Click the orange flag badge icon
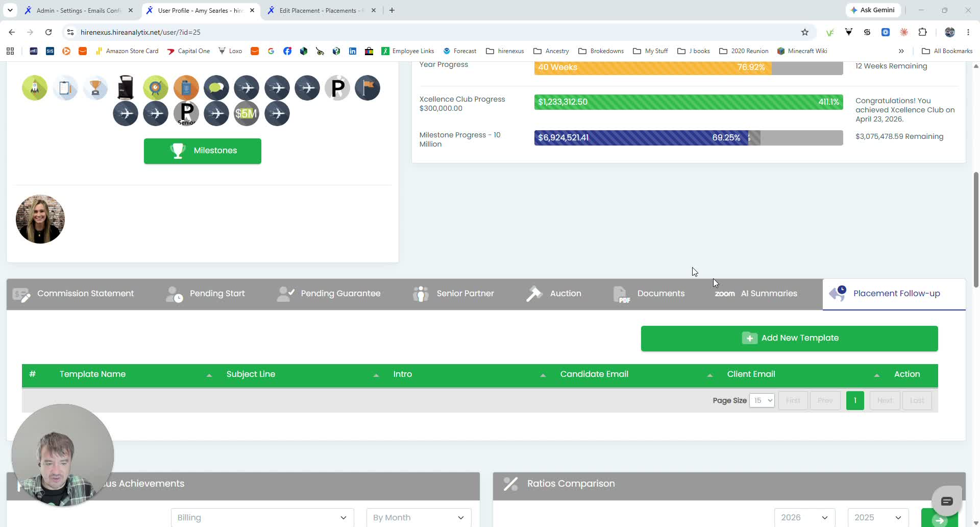The height and width of the screenshot is (527, 980). click(367, 88)
